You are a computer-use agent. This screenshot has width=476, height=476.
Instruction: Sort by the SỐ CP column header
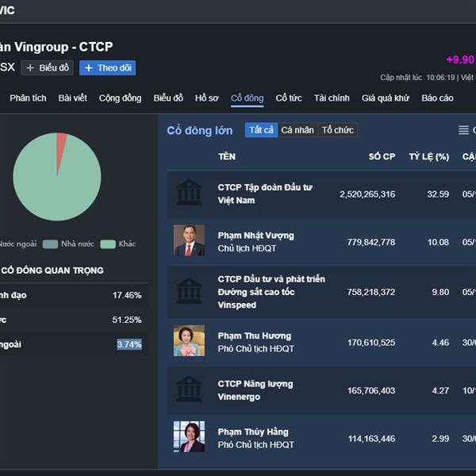point(382,156)
